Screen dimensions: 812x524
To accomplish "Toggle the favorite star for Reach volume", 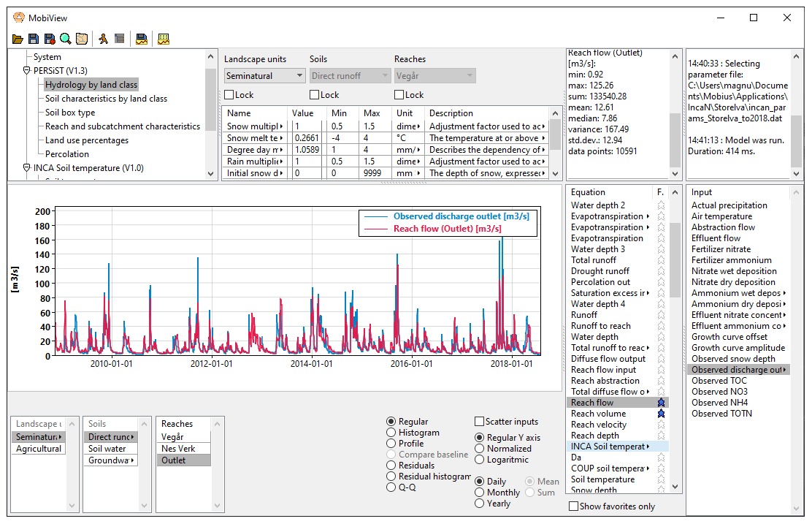I will (x=661, y=414).
